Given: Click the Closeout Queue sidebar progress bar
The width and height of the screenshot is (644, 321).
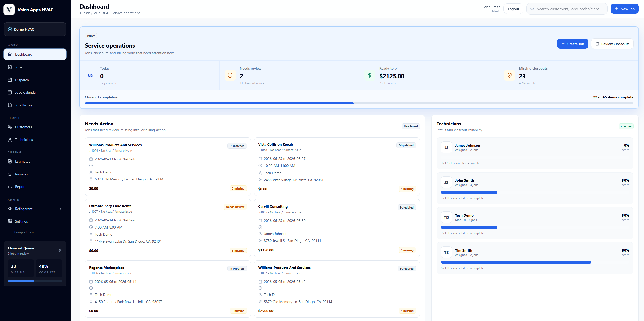Looking at the screenshot, I should click(35, 281).
